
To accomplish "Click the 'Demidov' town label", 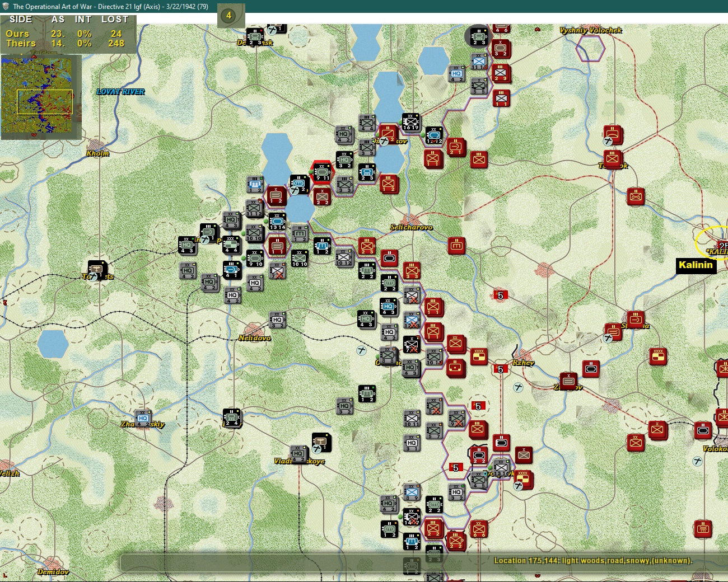I will pyautogui.click(x=53, y=572).
